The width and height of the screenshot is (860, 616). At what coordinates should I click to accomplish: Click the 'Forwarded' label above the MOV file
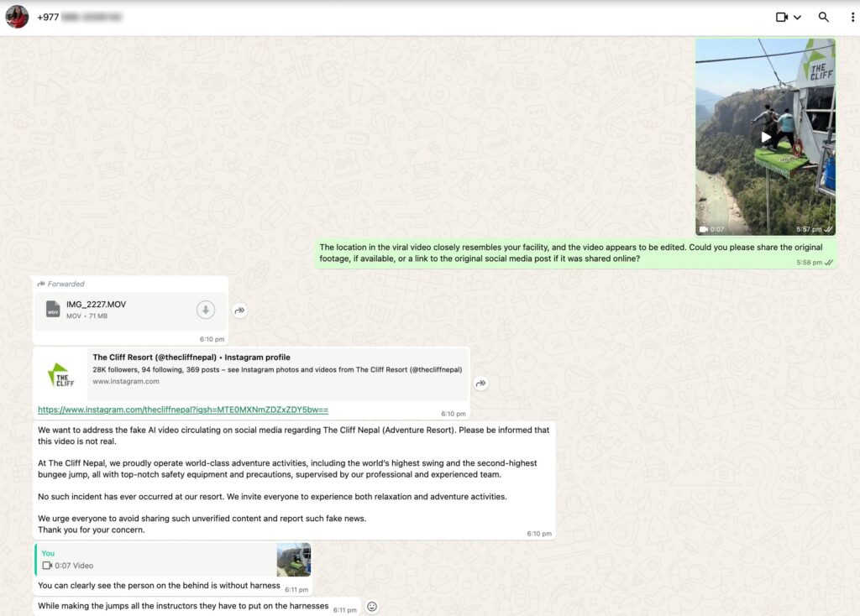[x=66, y=284]
